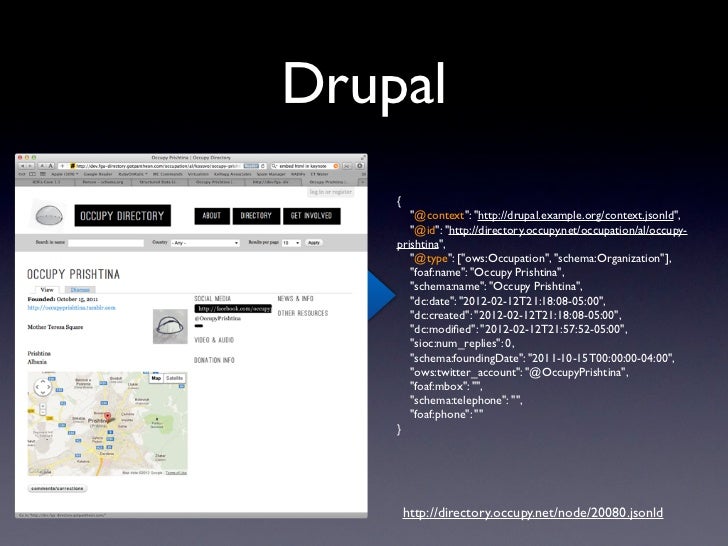Click the Social Media heading
The height and width of the screenshot is (546, 728).
(x=213, y=299)
